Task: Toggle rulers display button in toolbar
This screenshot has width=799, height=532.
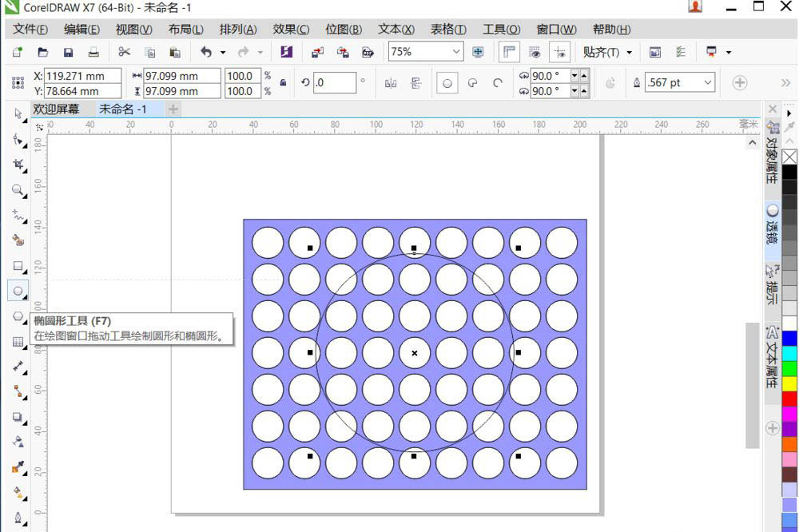Action: (x=508, y=52)
